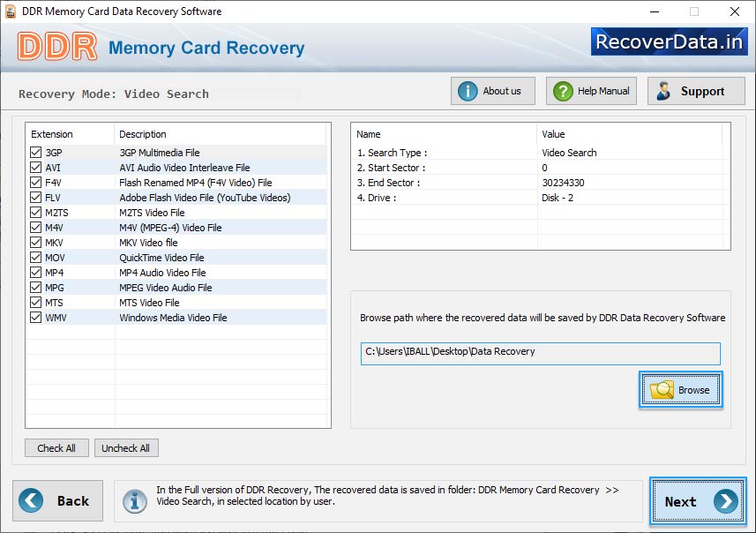
Task: Go Back to the previous screen
Action: (58, 500)
